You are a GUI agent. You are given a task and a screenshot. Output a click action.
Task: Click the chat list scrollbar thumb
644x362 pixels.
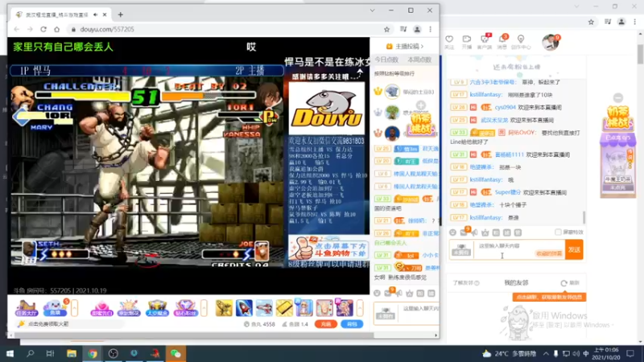(x=584, y=218)
